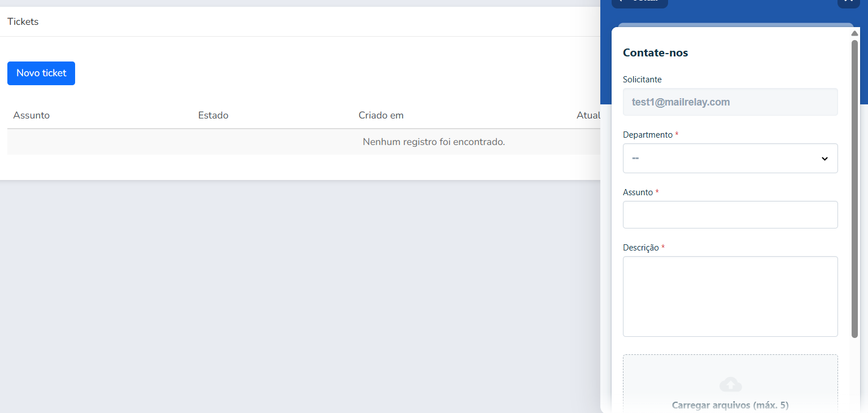The width and height of the screenshot is (868, 413).
Task: Click the Estado column header
Action: click(x=213, y=115)
